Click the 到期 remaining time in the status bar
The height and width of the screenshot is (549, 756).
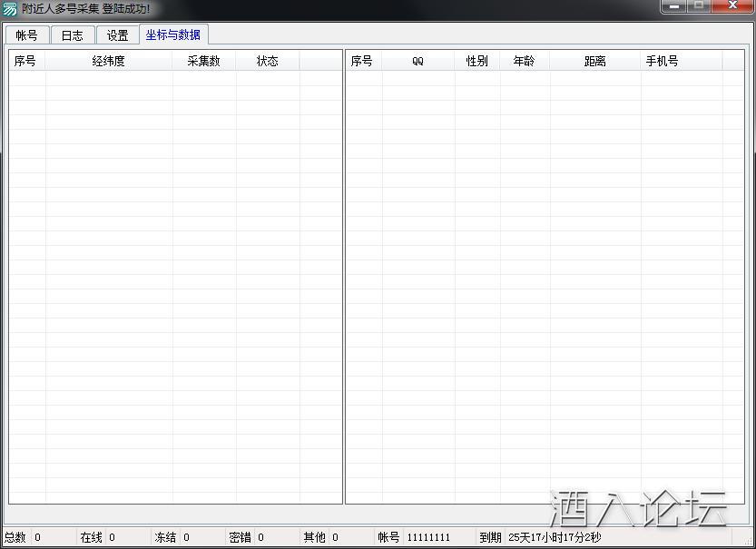pyautogui.click(x=554, y=537)
